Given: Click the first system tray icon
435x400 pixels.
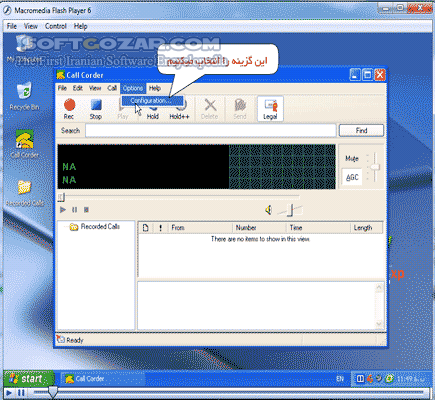Looking at the screenshot, I should 360,379.
